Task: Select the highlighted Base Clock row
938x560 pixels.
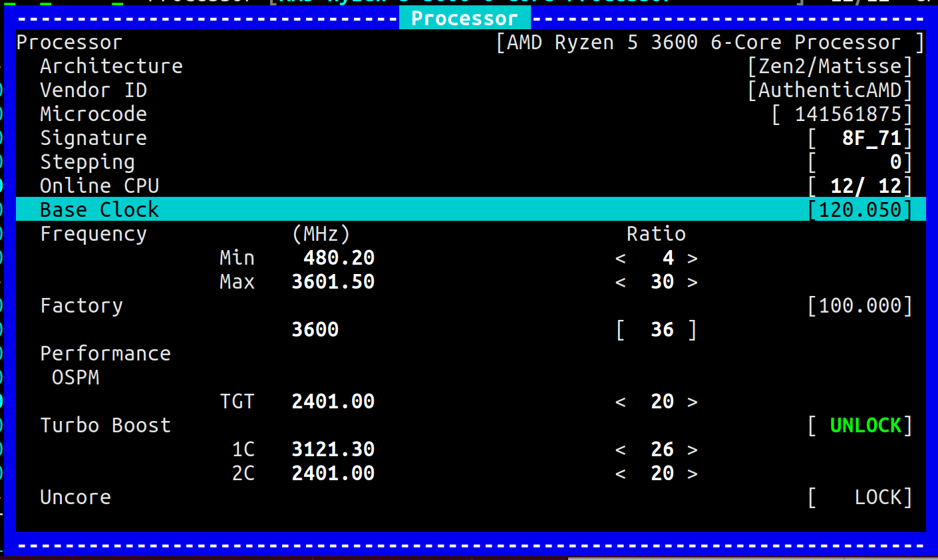Action: point(471,210)
